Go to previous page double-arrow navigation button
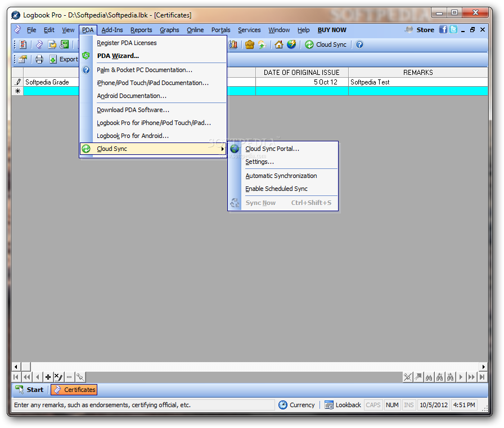Image resolution: width=504 pixels, height=428 pixels. tap(27, 377)
